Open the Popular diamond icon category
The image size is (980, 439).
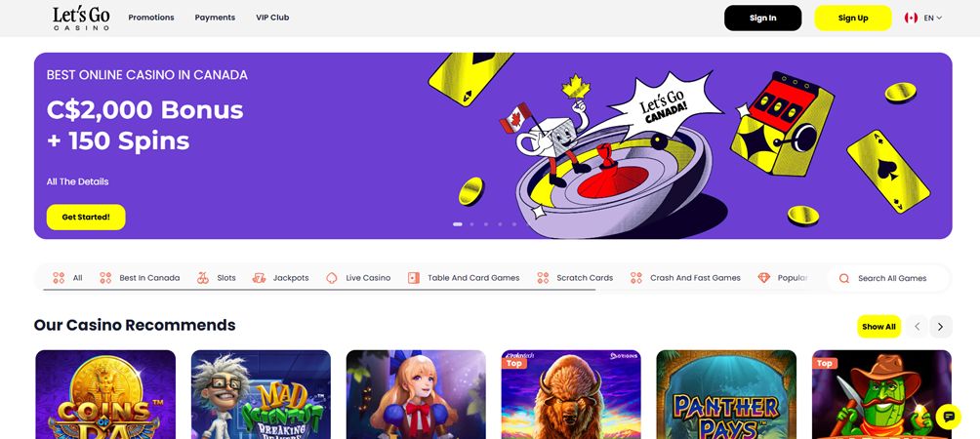pos(763,278)
